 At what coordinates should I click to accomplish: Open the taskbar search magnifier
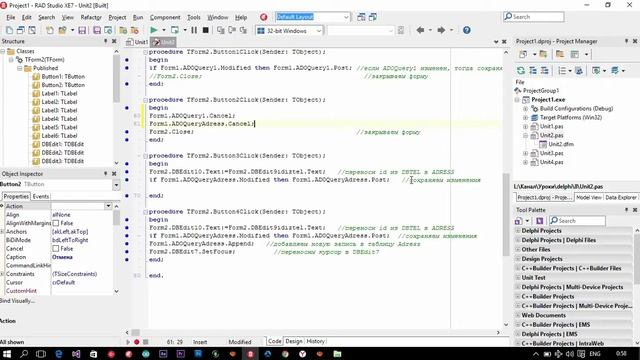point(24,354)
